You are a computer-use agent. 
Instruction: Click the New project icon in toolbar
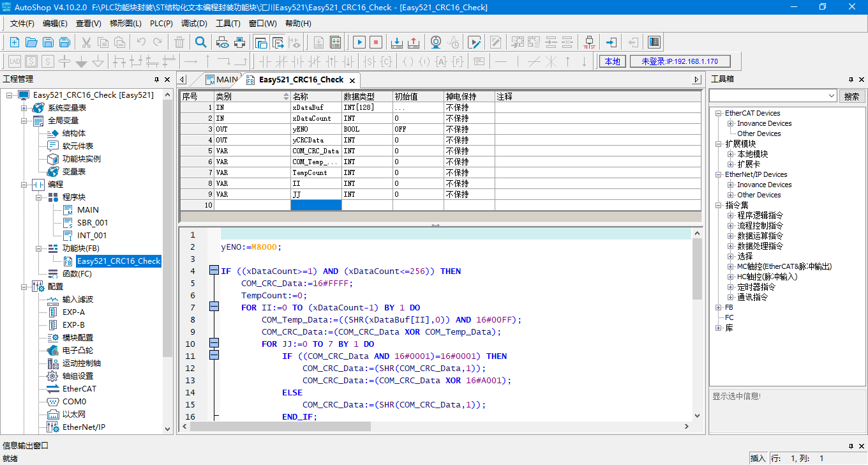14,42
